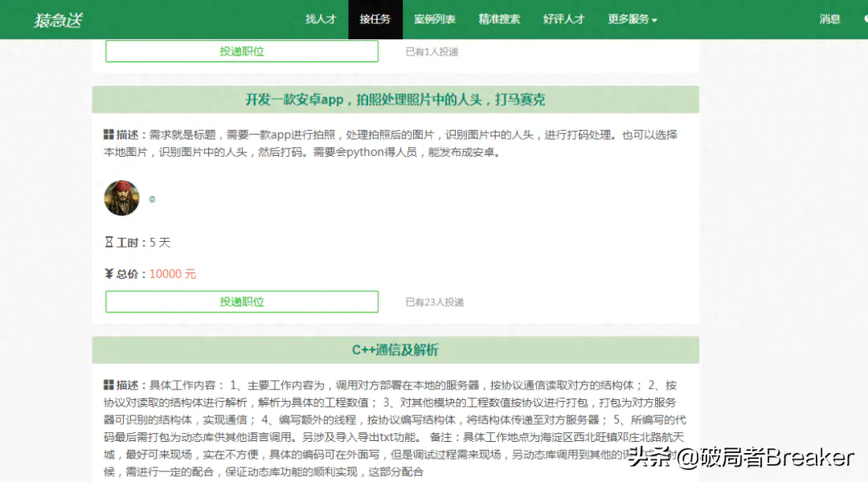The image size is (868, 482).
Task: Select the 接任务 nav tab
Action: pos(375,19)
